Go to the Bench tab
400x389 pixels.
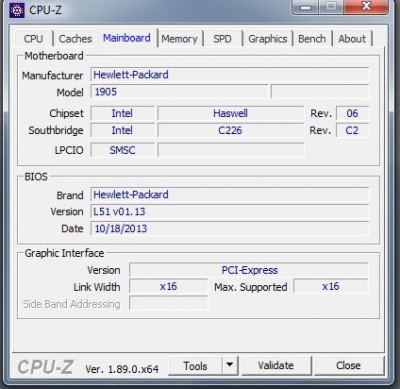[312, 39]
